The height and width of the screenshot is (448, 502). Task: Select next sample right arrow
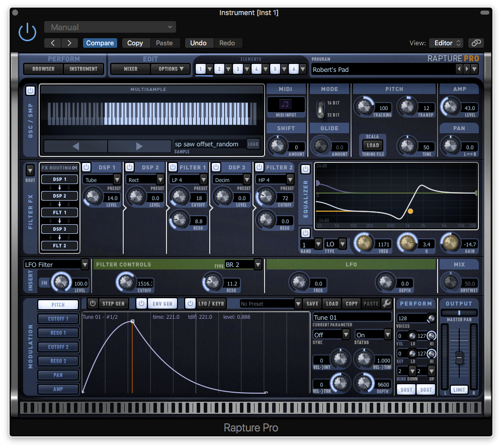point(139,146)
